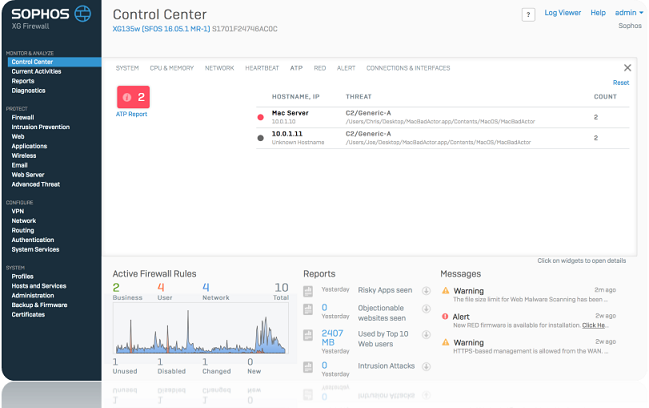The image size is (649, 408).
Task: Switch to the SYSTEM tab
Action: (x=127, y=68)
